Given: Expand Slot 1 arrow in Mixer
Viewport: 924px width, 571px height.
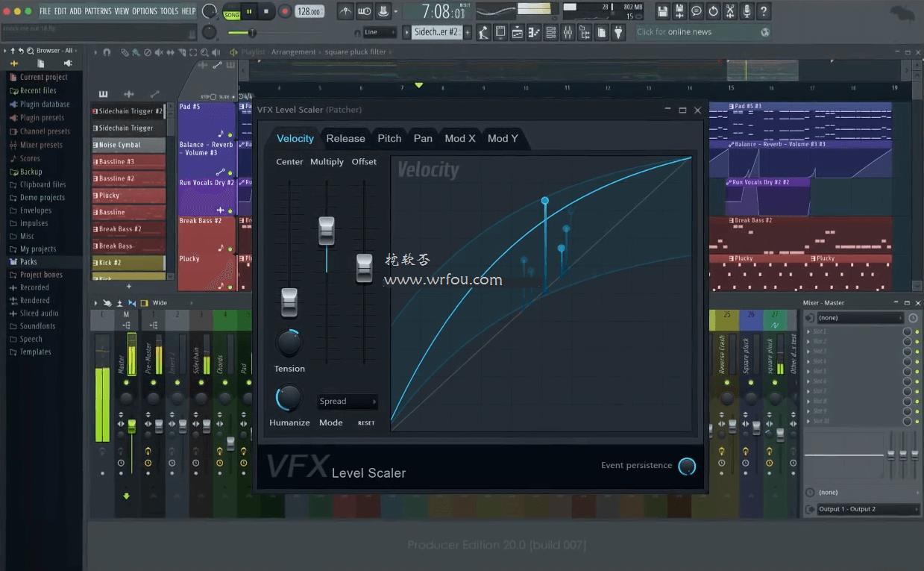Looking at the screenshot, I should coord(808,331).
